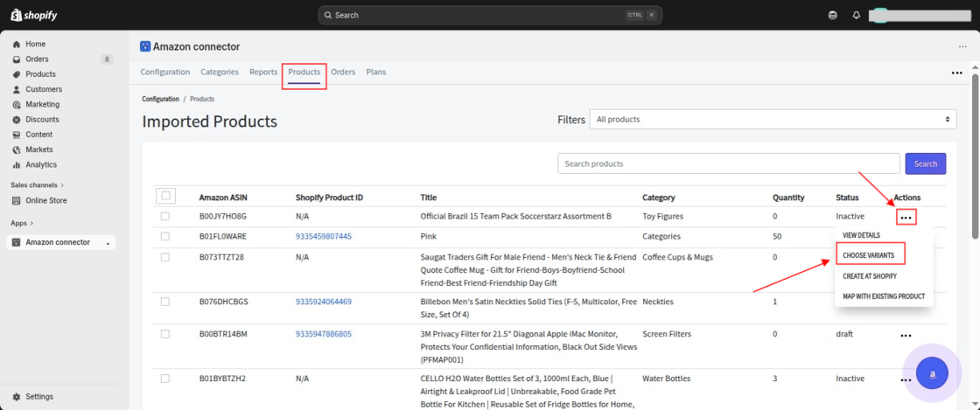Click the Billebon Men's Satin Neckties title
The width and height of the screenshot is (980, 410).
pos(528,307)
